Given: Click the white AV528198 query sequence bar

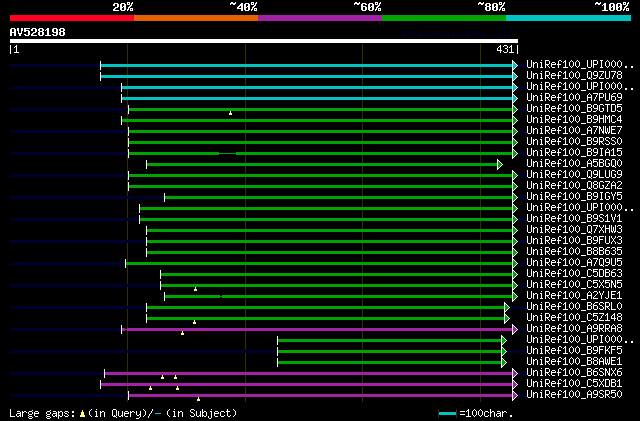Looking at the screenshot, I should [x=264, y=41].
